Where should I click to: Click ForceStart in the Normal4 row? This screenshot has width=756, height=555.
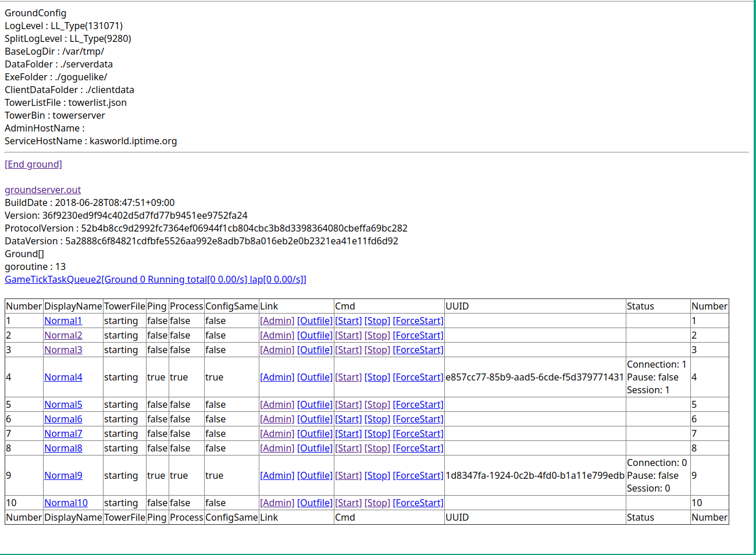click(x=418, y=377)
